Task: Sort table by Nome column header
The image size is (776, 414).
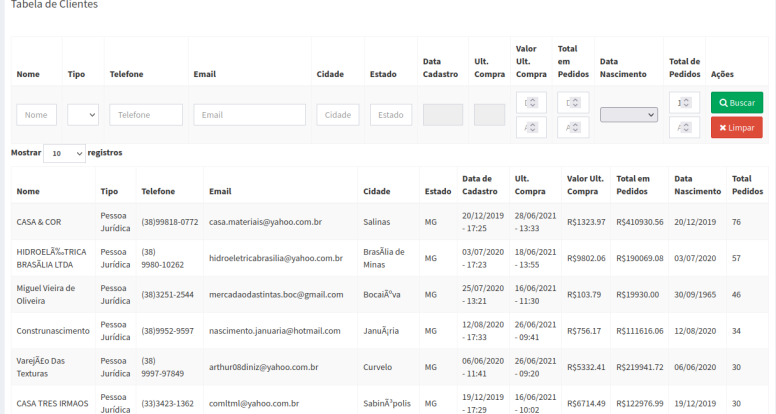Action: point(28,191)
